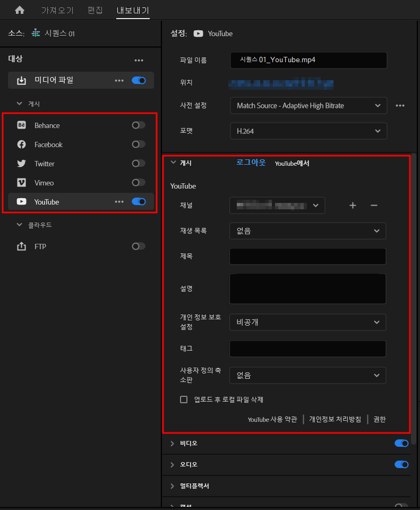This screenshot has height=510, width=420.
Task: Click the 로그아웃 link
Action: (251, 163)
